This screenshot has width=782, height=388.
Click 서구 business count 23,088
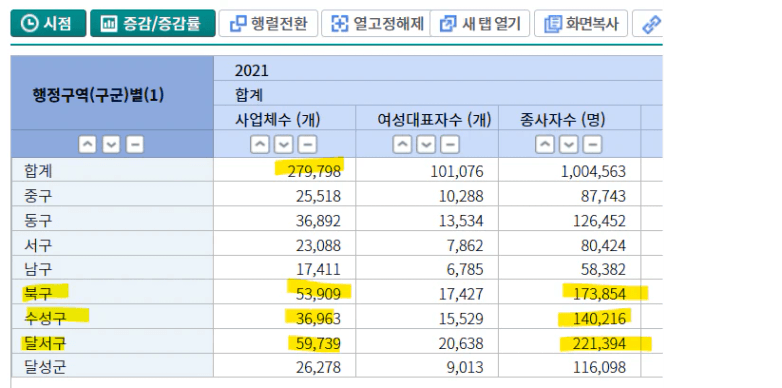(317, 245)
